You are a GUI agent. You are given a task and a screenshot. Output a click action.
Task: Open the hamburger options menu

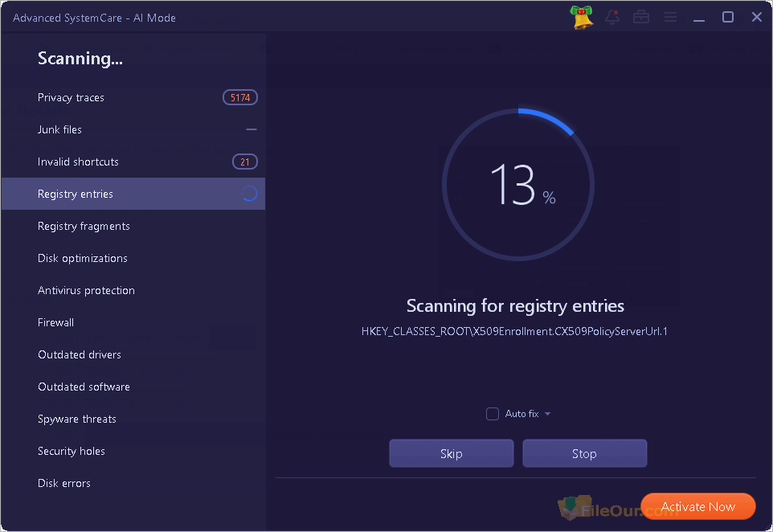[670, 17]
